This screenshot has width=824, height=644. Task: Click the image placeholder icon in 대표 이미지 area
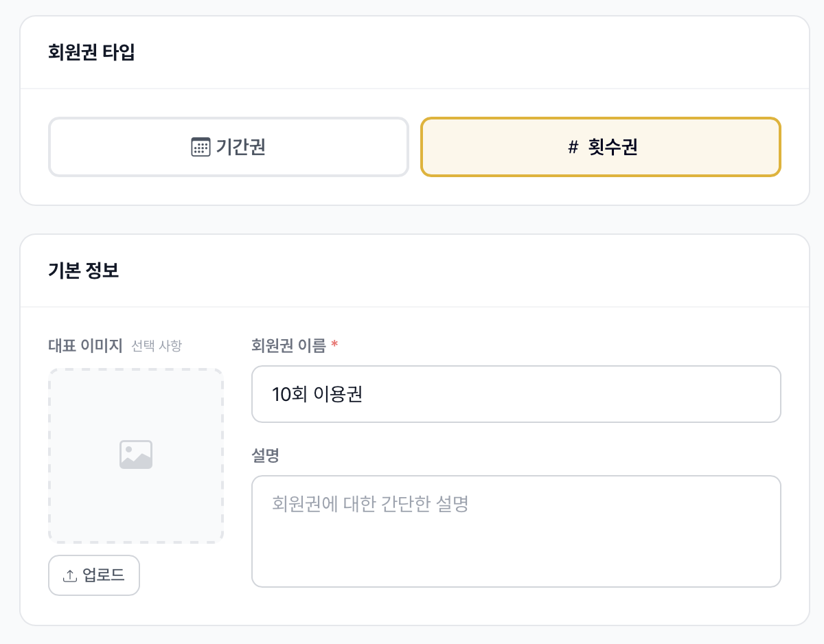click(x=135, y=454)
